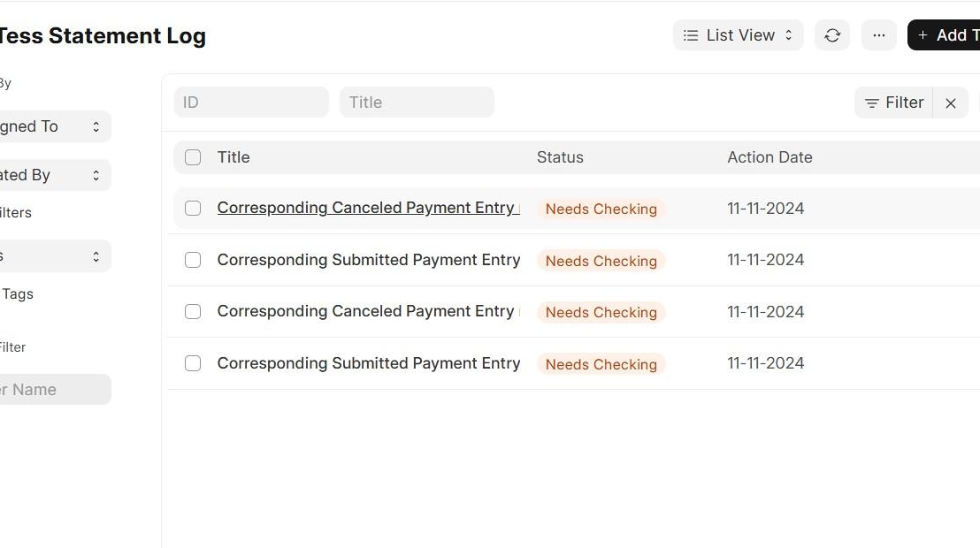Clear filters with the X icon
980x548 pixels.
pos(951,103)
